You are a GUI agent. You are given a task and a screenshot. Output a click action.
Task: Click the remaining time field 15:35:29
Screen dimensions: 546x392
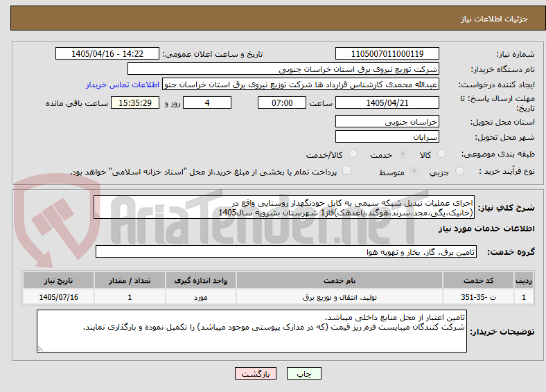135,103
